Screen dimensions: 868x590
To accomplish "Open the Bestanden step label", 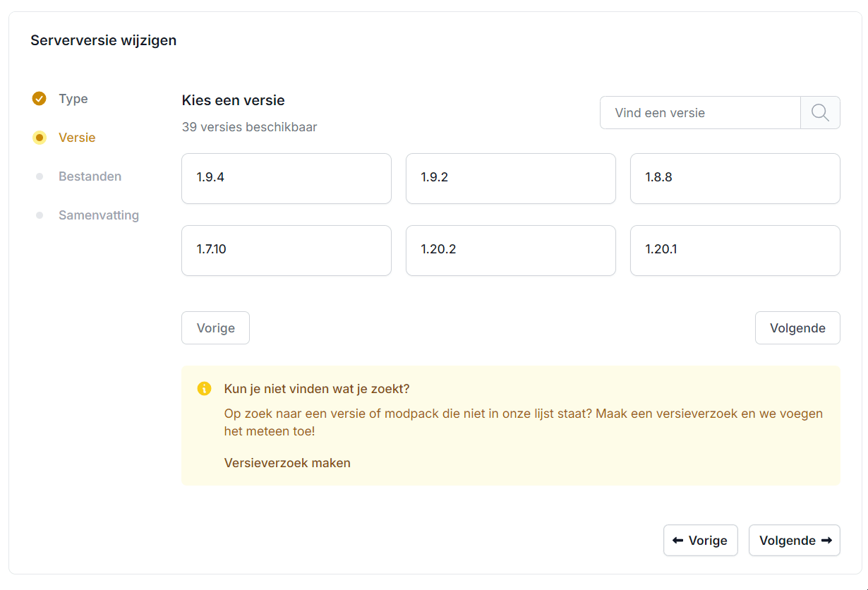I will tap(90, 176).
